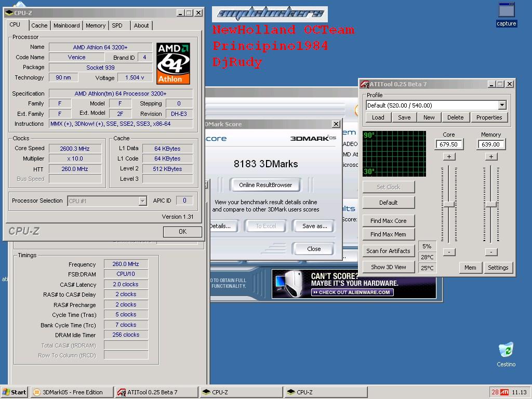Click the "8183 3DMarks" score text
532x399 pixels.
(265, 164)
